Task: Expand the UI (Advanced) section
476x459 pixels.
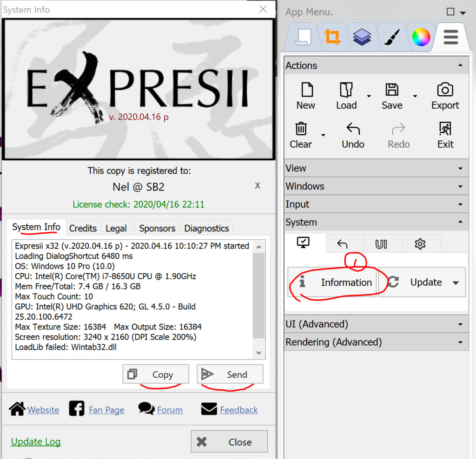Action: pyautogui.click(x=377, y=324)
